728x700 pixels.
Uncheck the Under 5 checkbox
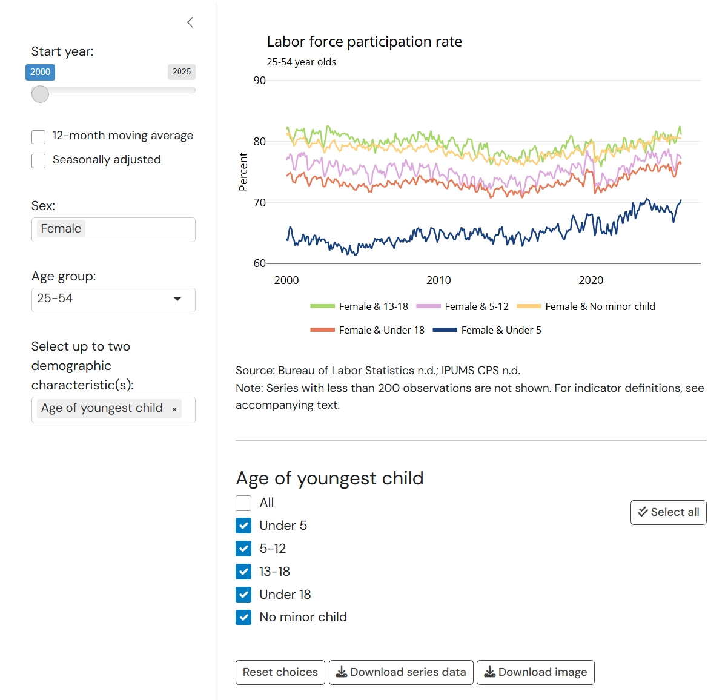click(x=243, y=526)
